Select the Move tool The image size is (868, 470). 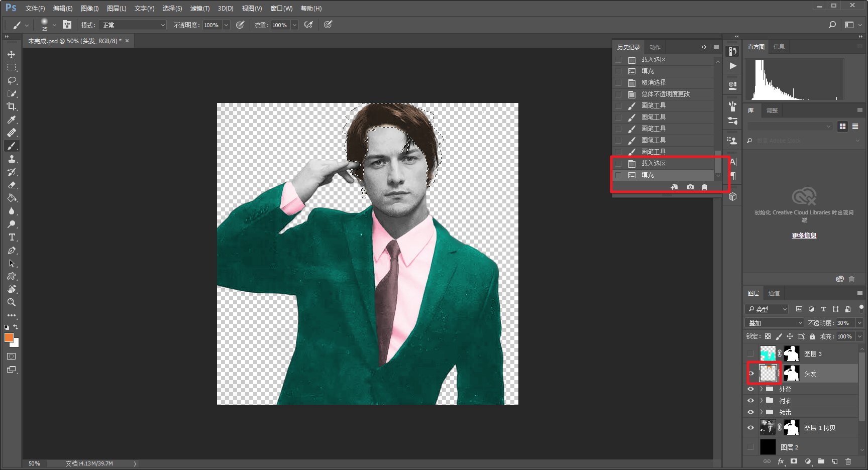click(x=12, y=54)
